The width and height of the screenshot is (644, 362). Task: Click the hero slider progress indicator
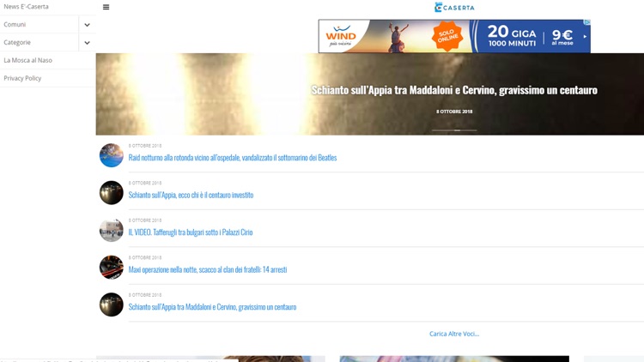coord(454,130)
